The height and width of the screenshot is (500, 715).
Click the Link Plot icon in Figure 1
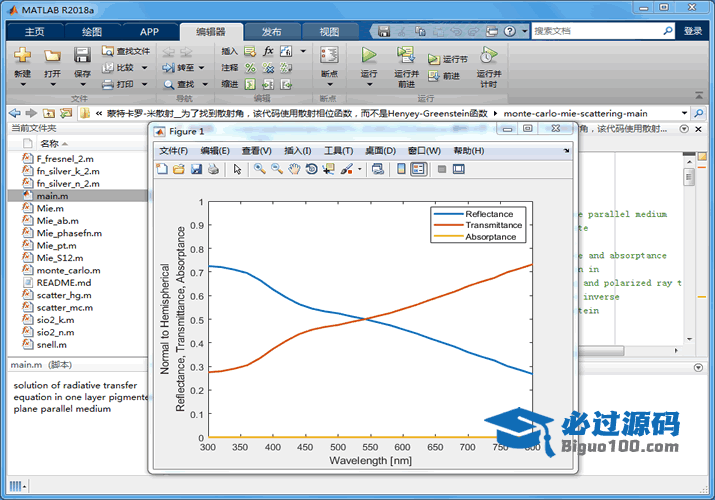tap(378, 169)
